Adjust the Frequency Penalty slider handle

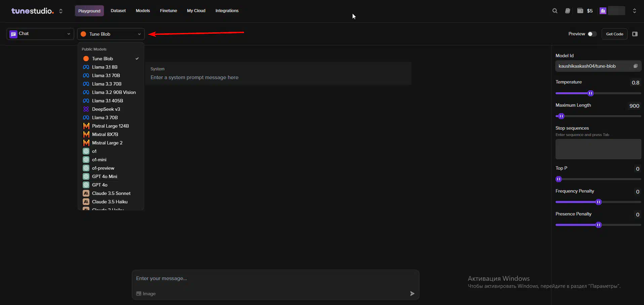(599, 202)
